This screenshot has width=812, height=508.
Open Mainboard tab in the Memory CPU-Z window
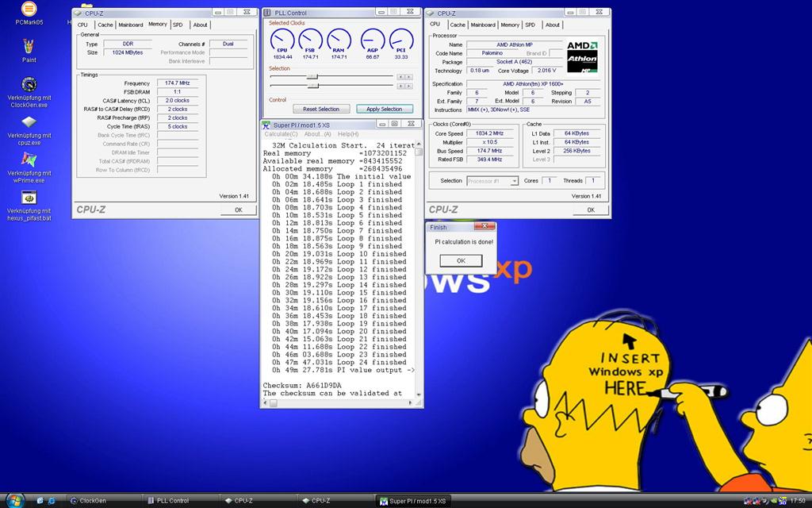pos(131,25)
